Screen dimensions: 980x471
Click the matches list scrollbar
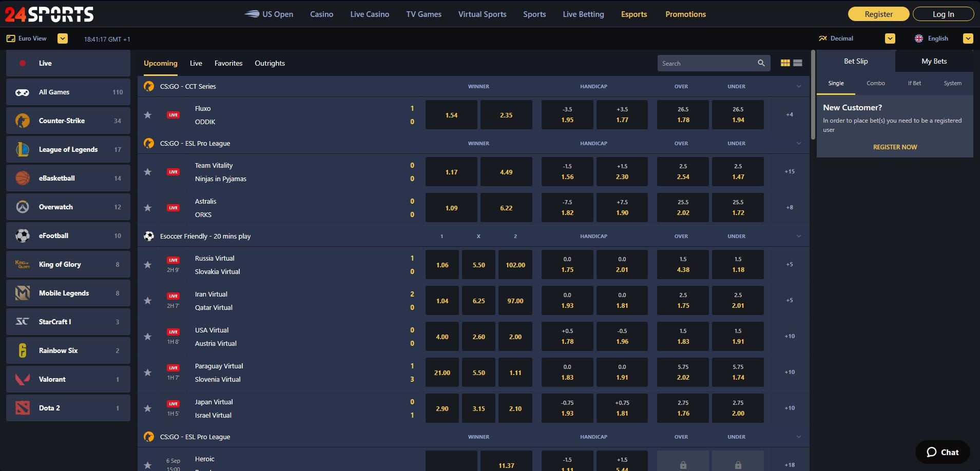coord(813,94)
